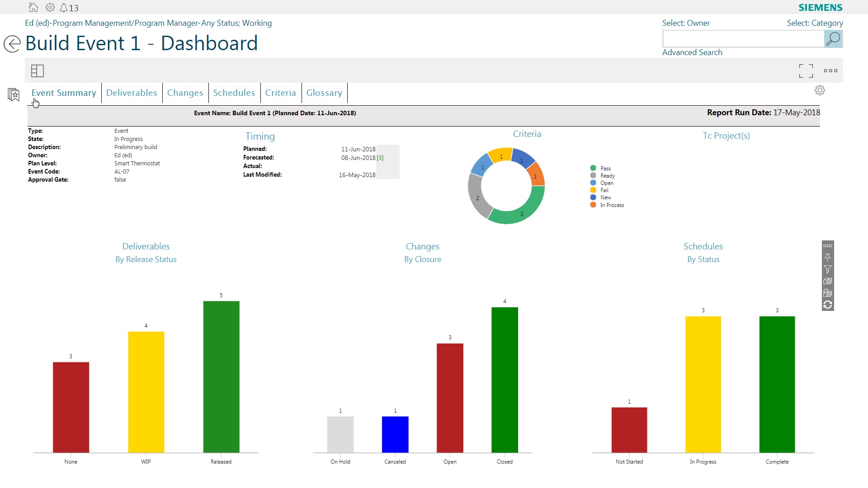The image size is (868, 488).
Task: Enter full screen mode
Action: pos(806,70)
